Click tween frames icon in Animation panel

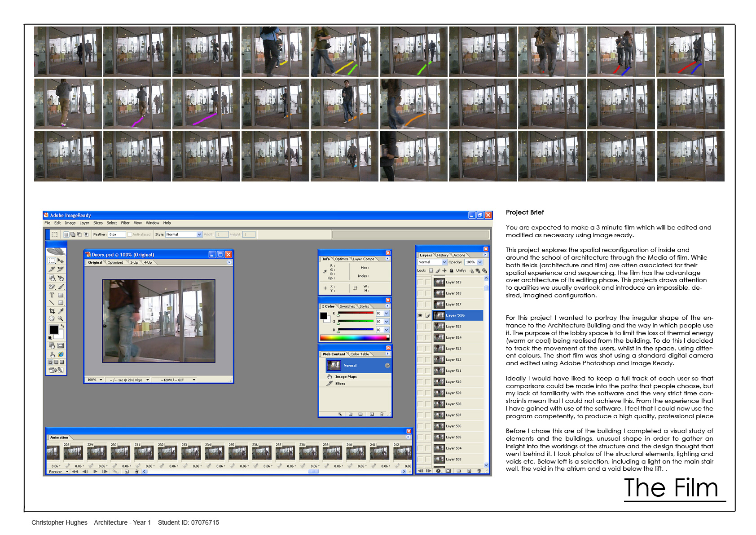click(x=115, y=471)
